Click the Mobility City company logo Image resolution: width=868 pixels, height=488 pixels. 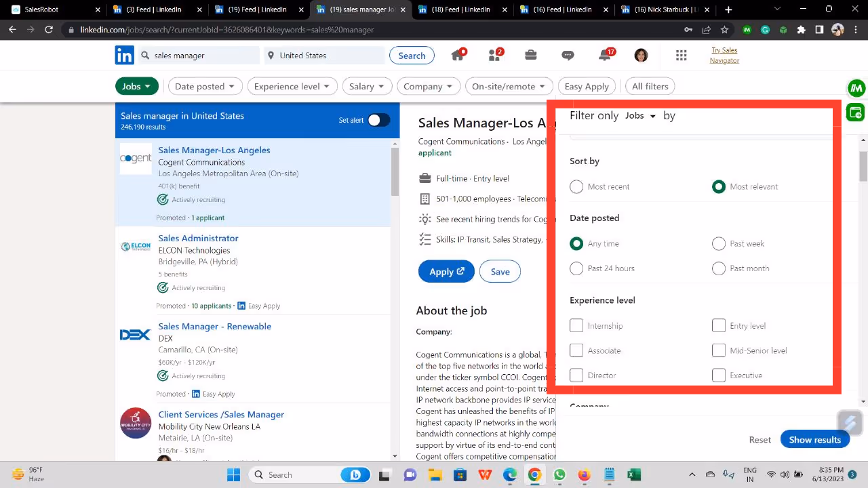(x=136, y=423)
